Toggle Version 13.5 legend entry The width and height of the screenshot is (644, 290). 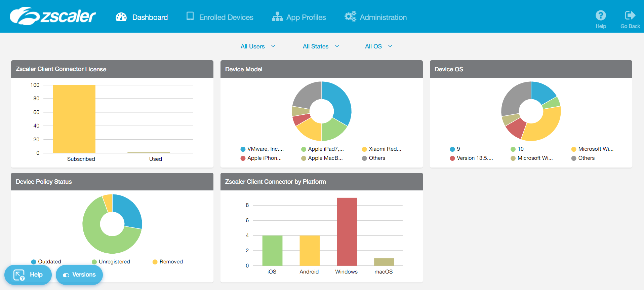click(471, 158)
